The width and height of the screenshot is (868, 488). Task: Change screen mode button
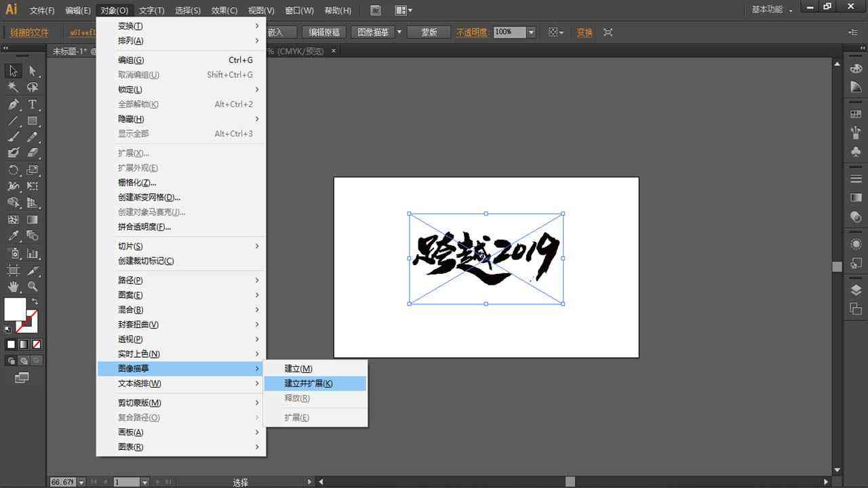coord(22,378)
